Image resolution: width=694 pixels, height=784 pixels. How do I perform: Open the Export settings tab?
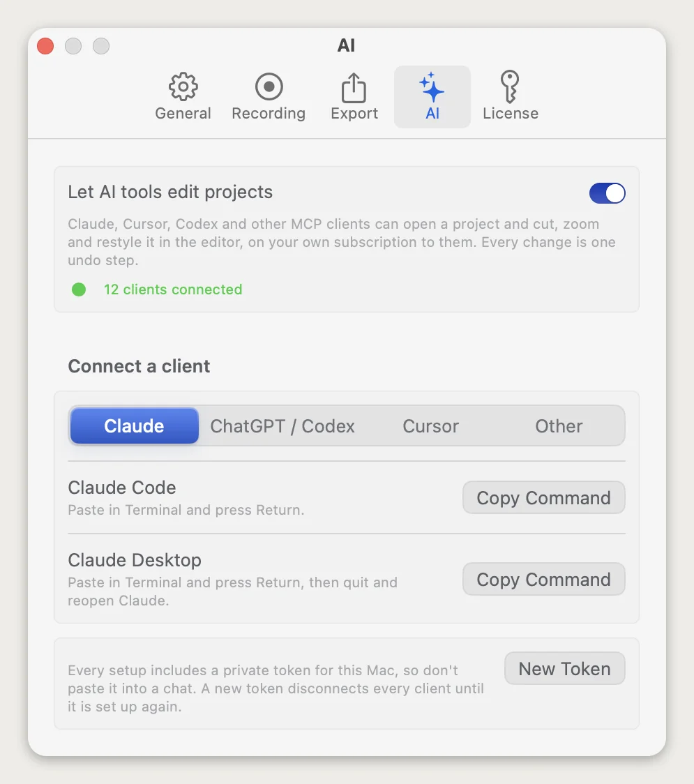tap(354, 97)
